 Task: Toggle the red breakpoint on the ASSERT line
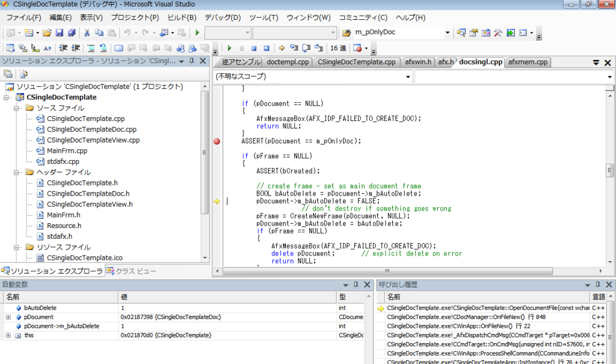pos(217,141)
